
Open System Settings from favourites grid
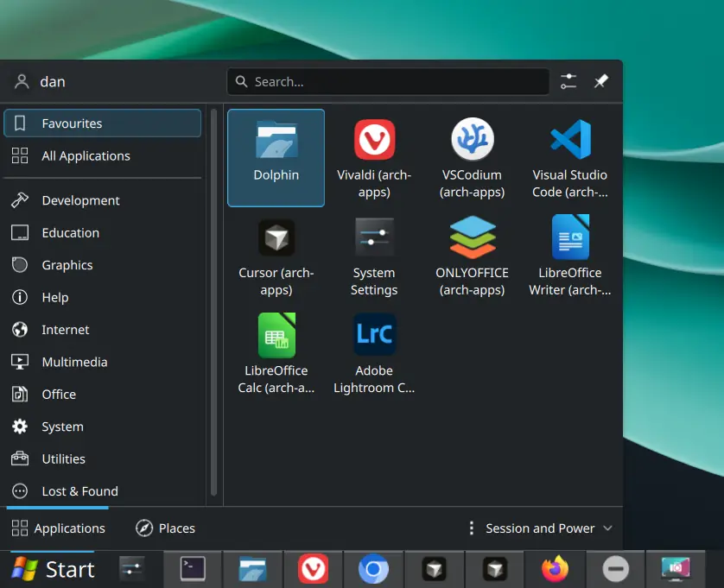[374, 256]
